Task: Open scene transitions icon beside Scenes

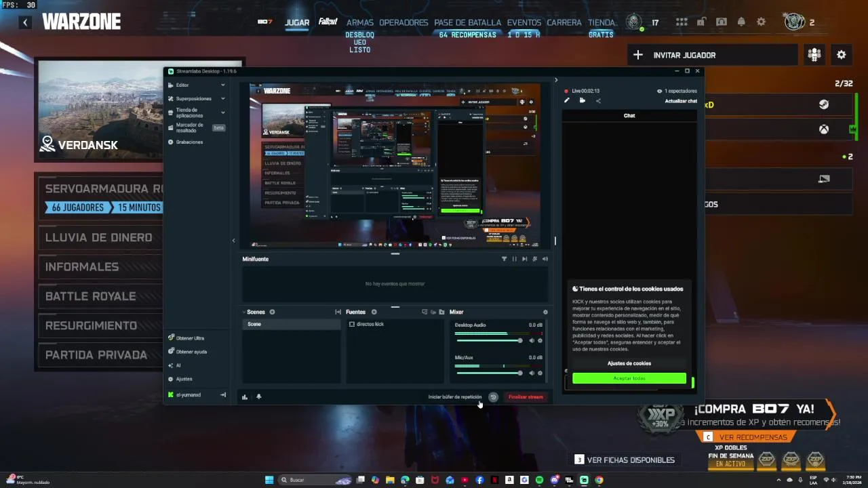Action: point(338,312)
